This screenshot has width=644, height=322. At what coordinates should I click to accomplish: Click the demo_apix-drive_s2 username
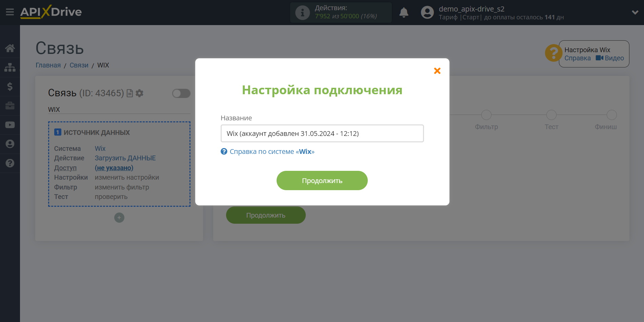pyautogui.click(x=471, y=9)
